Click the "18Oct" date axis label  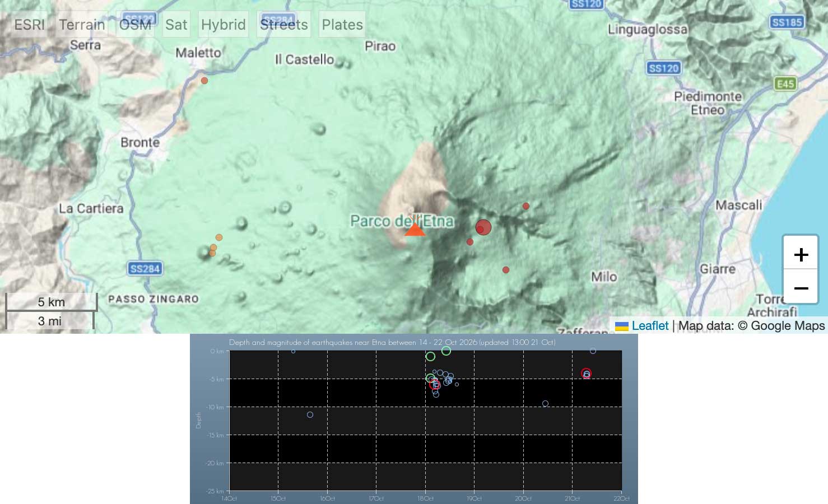click(425, 498)
